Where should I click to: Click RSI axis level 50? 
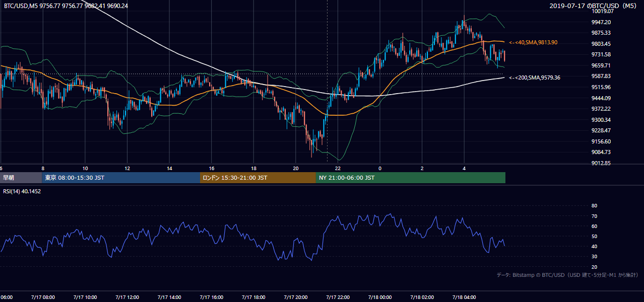[x=594, y=236]
